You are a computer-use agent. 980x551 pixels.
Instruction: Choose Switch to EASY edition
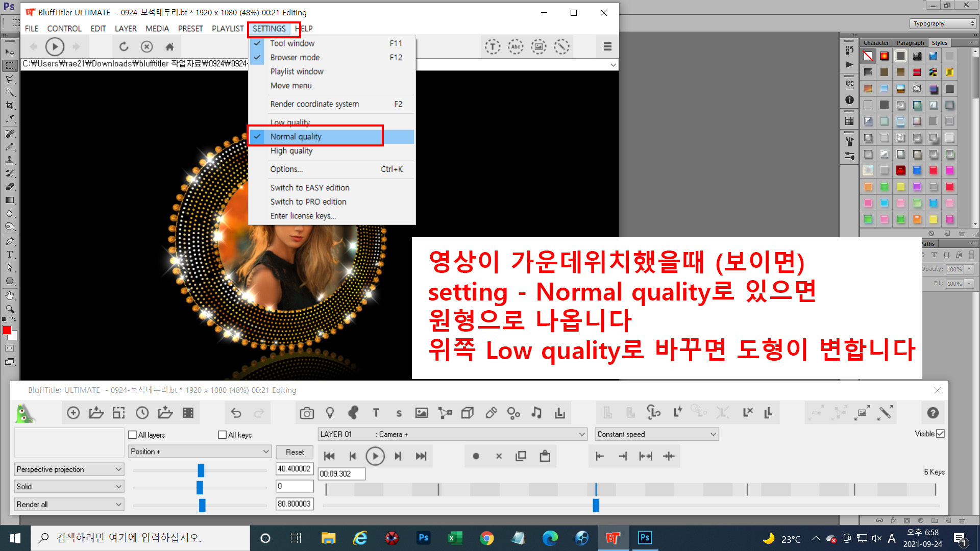[310, 188]
